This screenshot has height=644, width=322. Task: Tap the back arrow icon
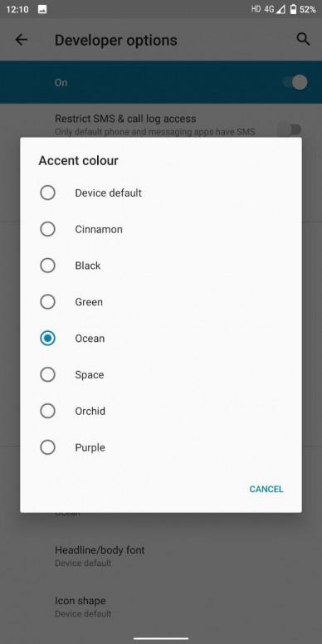21,40
